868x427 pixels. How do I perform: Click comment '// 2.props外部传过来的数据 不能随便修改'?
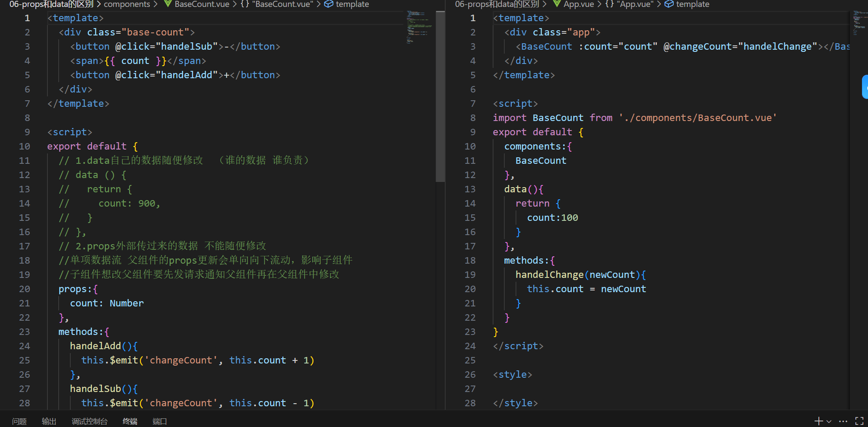click(162, 246)
